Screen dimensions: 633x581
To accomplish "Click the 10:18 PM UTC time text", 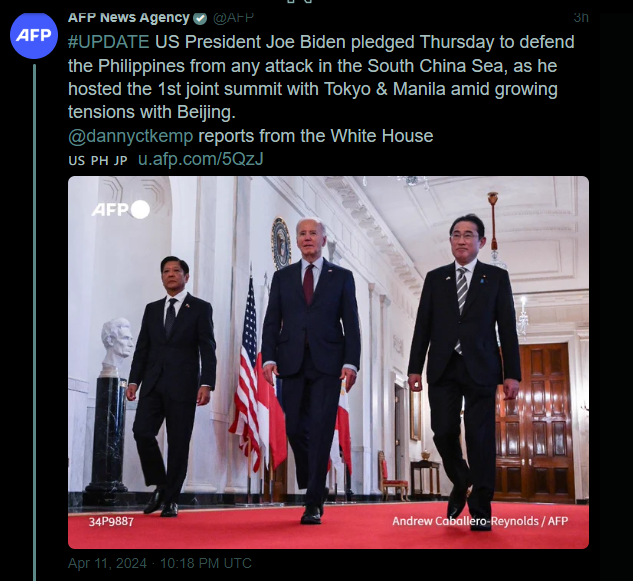I will coord(206,563).
